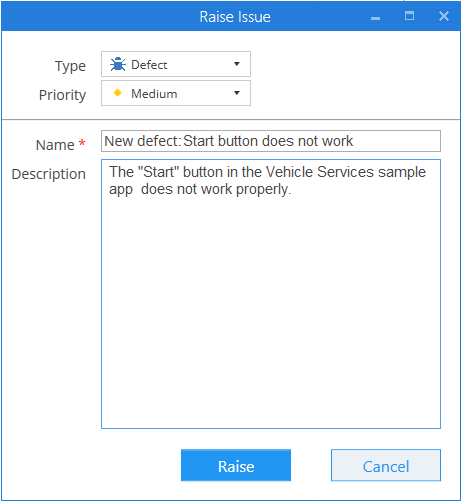
Task: Click the Name label with red asterisk
Action: (x=61, y=145)
